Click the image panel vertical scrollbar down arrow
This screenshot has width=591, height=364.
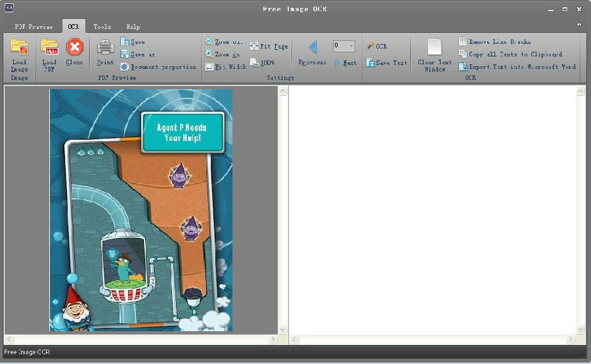(x=283, y=329)
